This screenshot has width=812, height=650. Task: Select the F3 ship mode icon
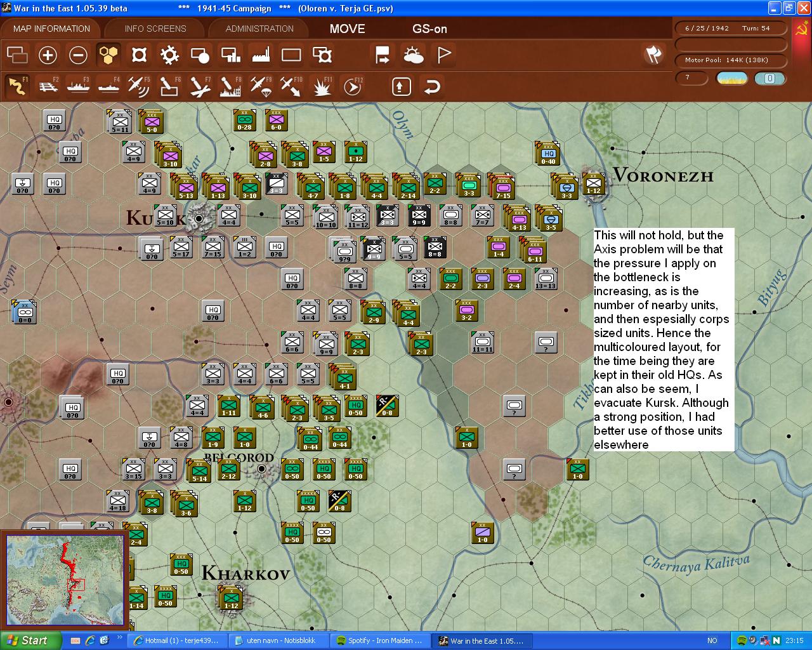coord(78,86)
